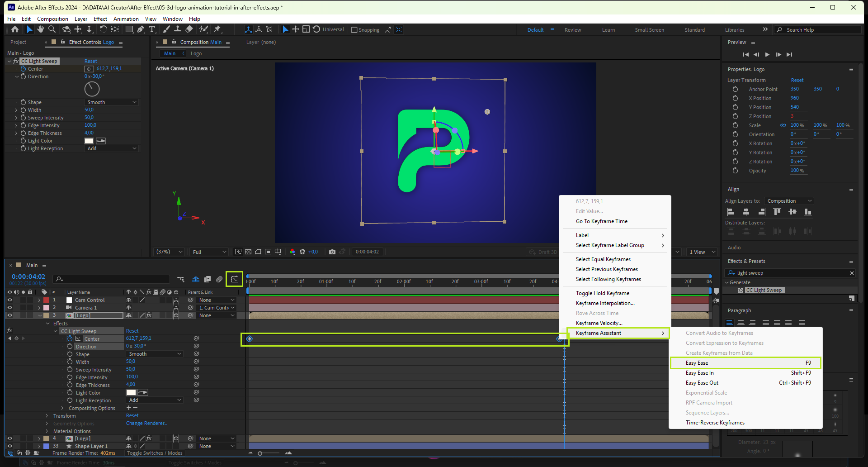
Task: Click the Light Color swatch in Effect Controls
Action: coord(89,141)
